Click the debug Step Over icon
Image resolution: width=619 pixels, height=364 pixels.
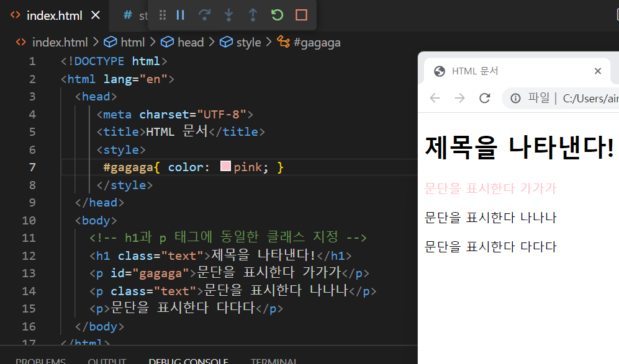(x=204, y=15)
